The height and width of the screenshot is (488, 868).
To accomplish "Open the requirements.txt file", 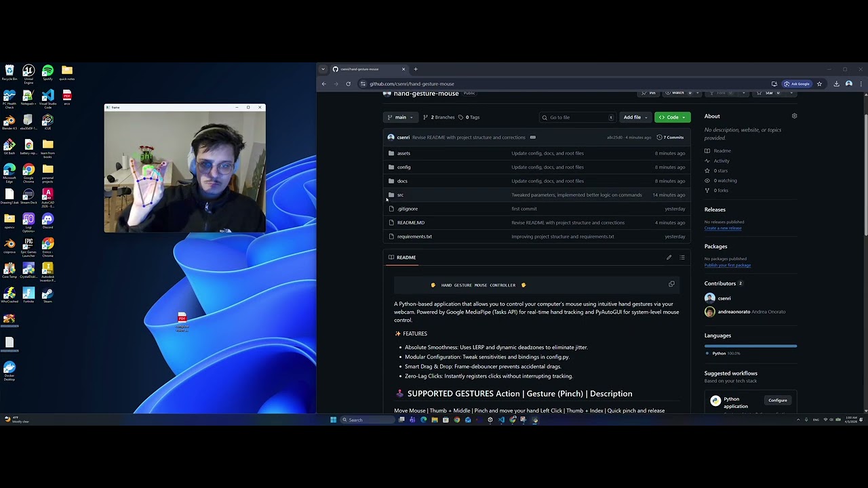I will click(414, 237).
